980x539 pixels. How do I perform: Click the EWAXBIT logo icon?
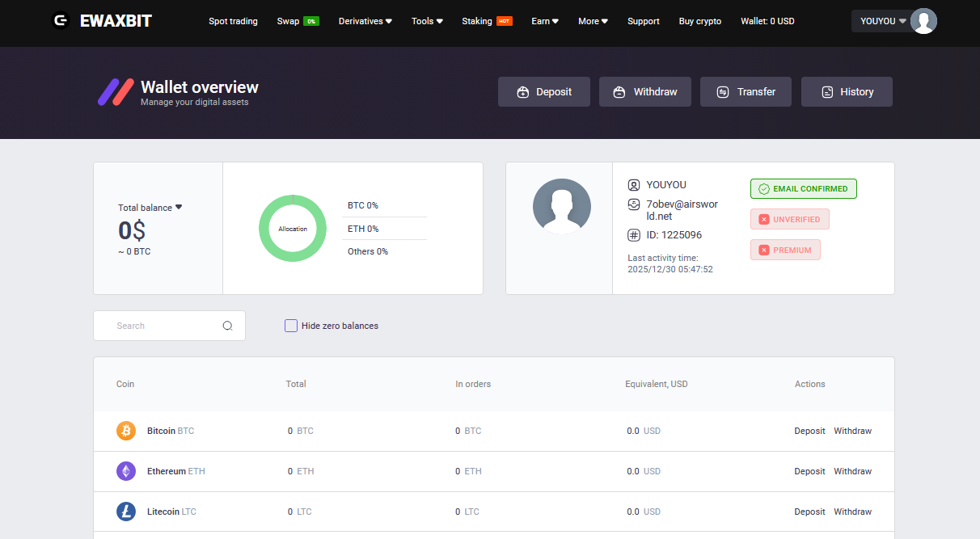tap(61, 21)
